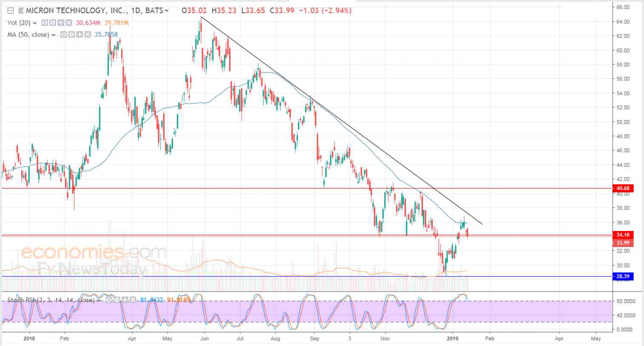Collapse the chart legend with the minus box
The height and width of the screenshot is (346, 644).
click(x=11, y=11)
